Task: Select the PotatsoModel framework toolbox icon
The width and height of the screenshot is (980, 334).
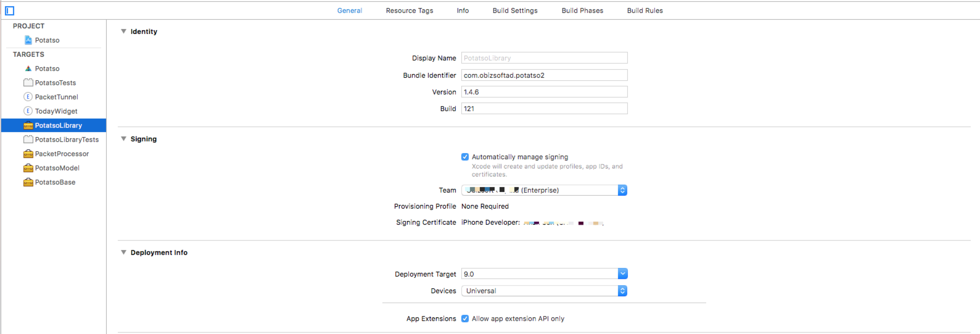Action: [x=28, y=168]
